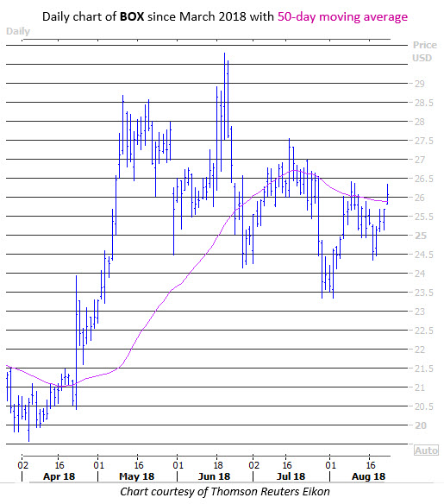
Task: Click the 01 date tick before Jun 18
Action: (x=178, y=465)
